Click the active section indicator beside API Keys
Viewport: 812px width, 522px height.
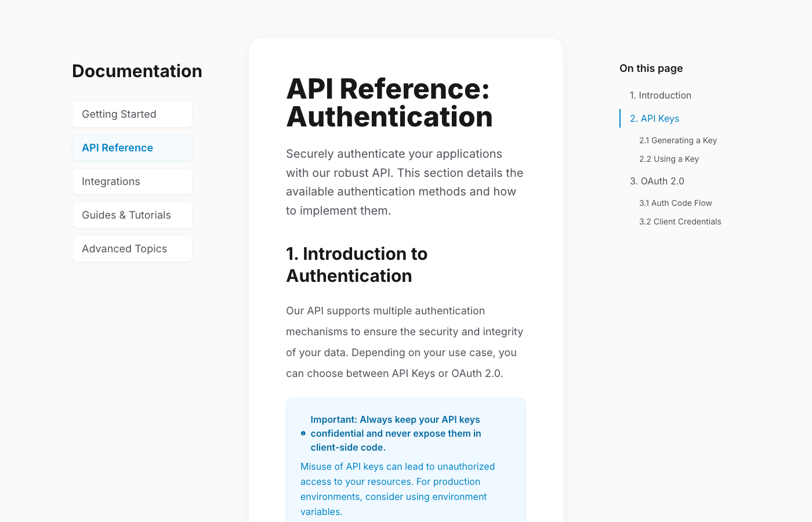click(x=620, y=118)
